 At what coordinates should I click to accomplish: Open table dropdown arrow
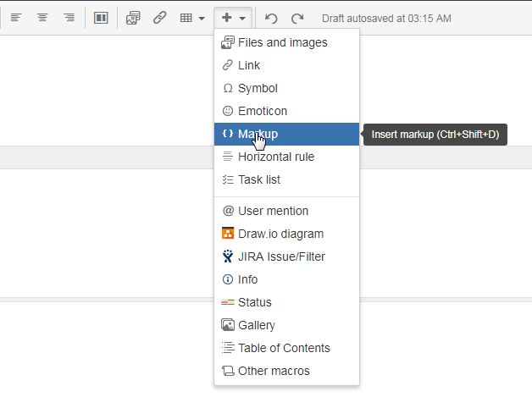[202, 19]
